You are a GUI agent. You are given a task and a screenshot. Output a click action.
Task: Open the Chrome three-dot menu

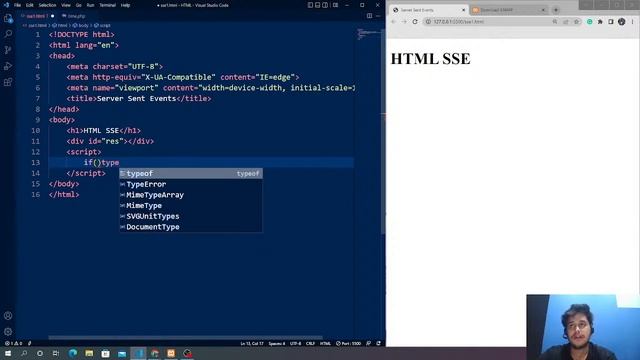[632, 22]
